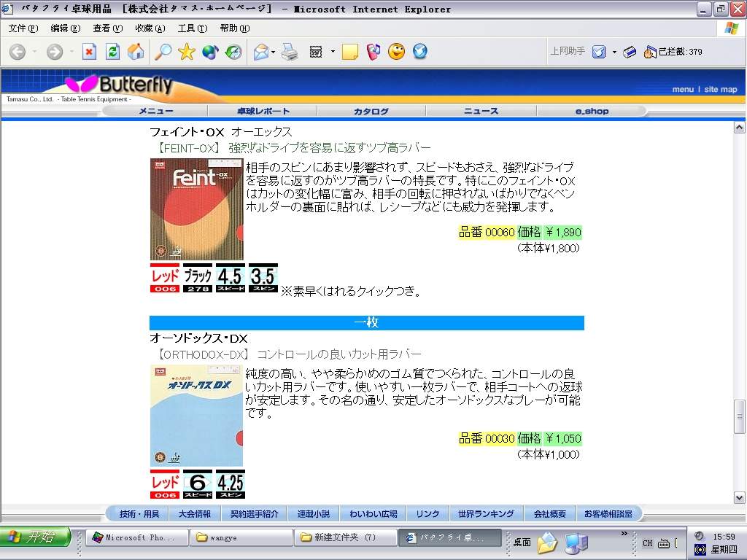747x560 pixels.
Task: Open the Back button history dropdown arrow
Action: [x=34, y=52]
